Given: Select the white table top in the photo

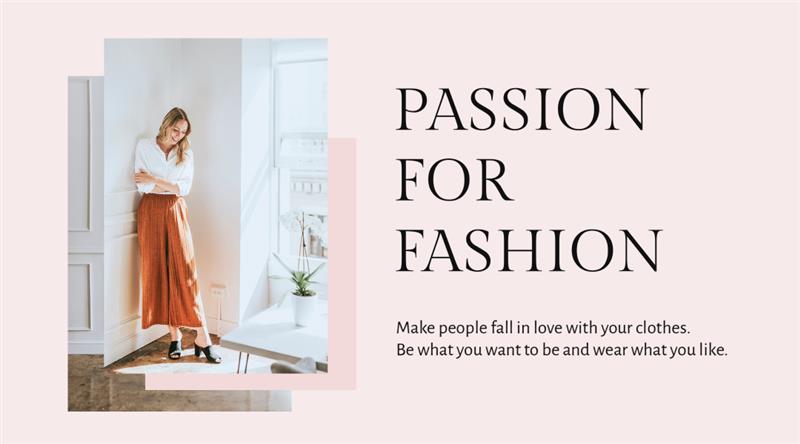Looking at the screenshot, I should coord(276,336).
